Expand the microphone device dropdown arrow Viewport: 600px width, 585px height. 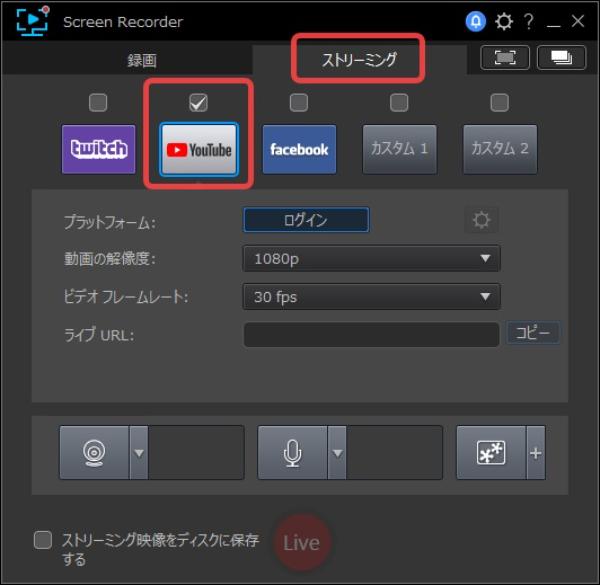tap(337, 453)
